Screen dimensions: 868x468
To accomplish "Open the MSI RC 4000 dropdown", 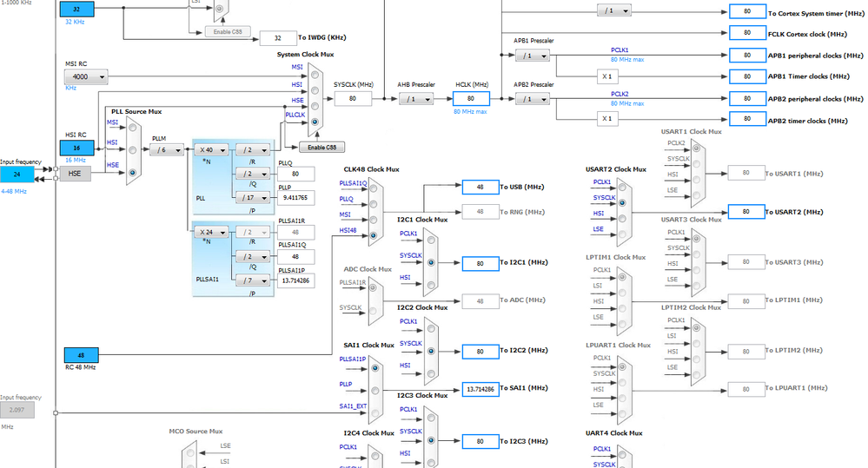I will pos(86,77).
